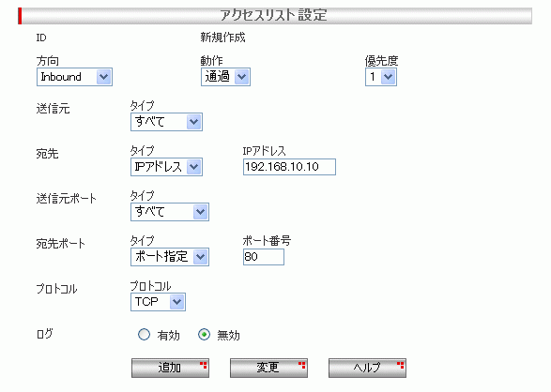Click the アクセスリスト設定 title bar
Image resolution: width=551 pixels, height=392 pixels.
275,15
